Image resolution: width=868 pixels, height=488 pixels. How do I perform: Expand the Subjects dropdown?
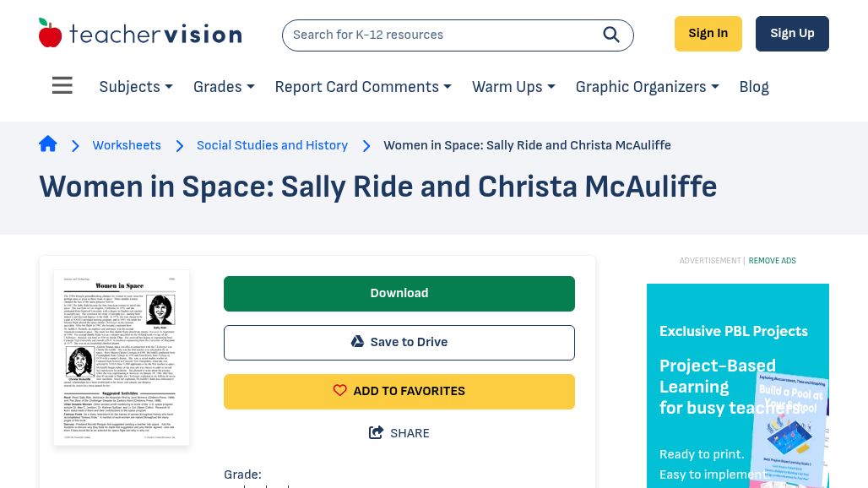(135, 87)
